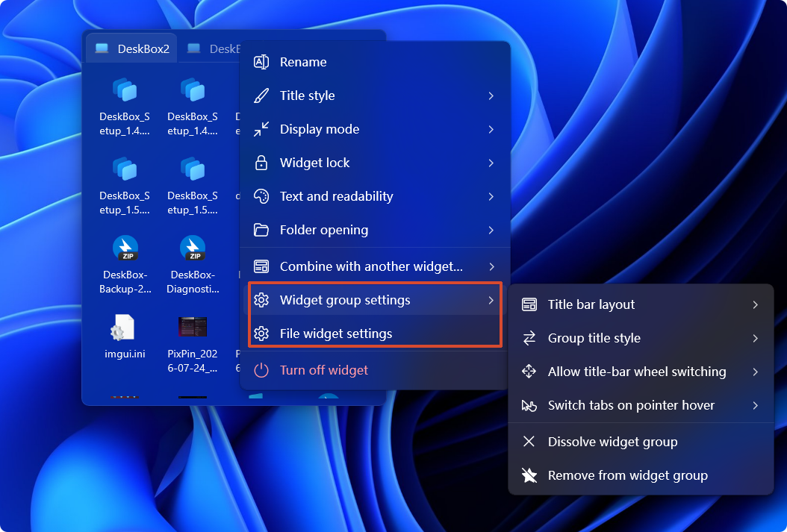Expand the Group title style arrow

755,338
